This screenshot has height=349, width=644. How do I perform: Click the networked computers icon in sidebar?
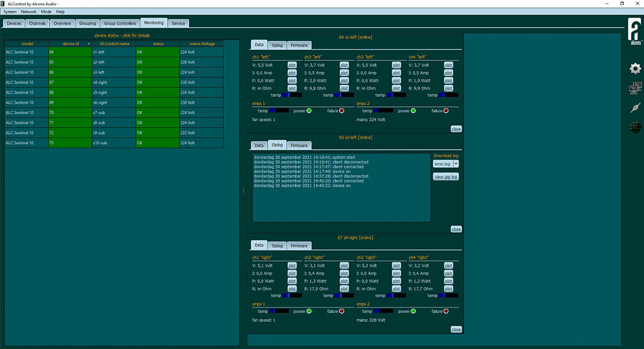[x=635, y=88]
